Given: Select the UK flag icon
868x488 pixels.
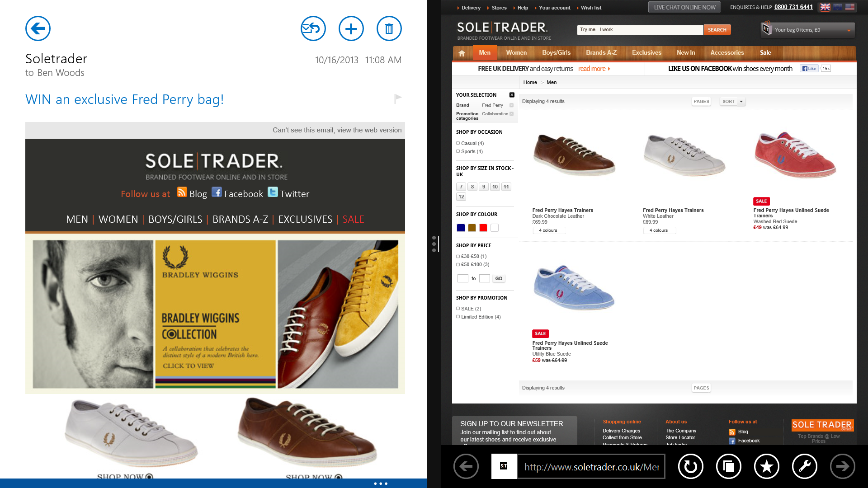Looking at the screenshot, I should coord(825,7).
